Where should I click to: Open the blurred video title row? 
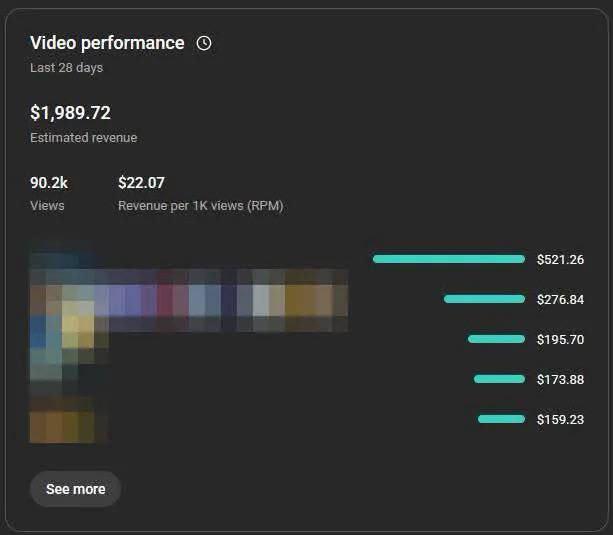[x=189, y=300]
